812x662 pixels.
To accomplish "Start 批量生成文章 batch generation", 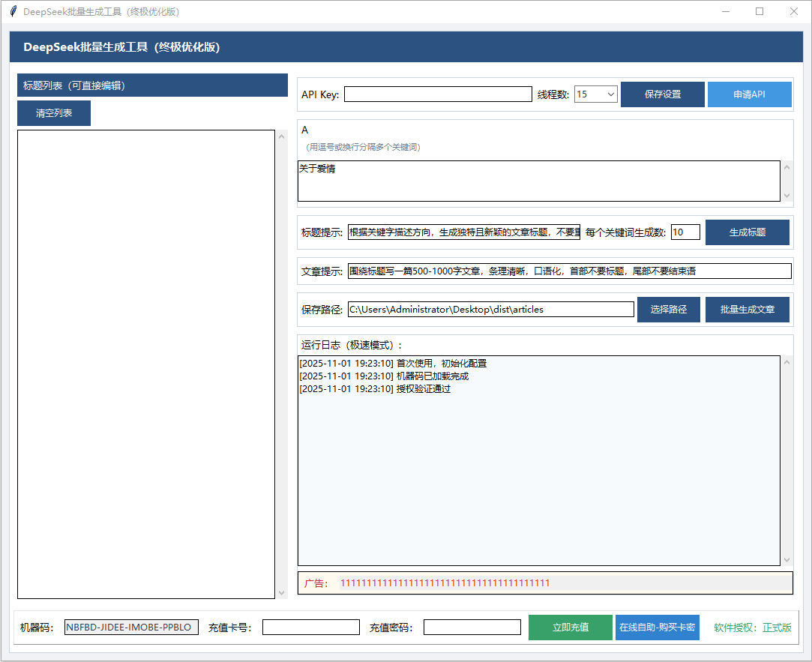I will coord(747,310).
